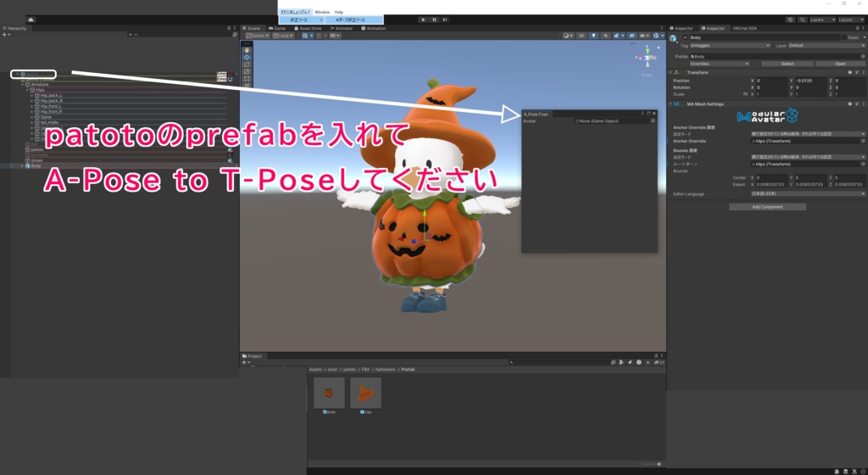Toggle scene lighting lightbulb icon

[x=593, y=36]
